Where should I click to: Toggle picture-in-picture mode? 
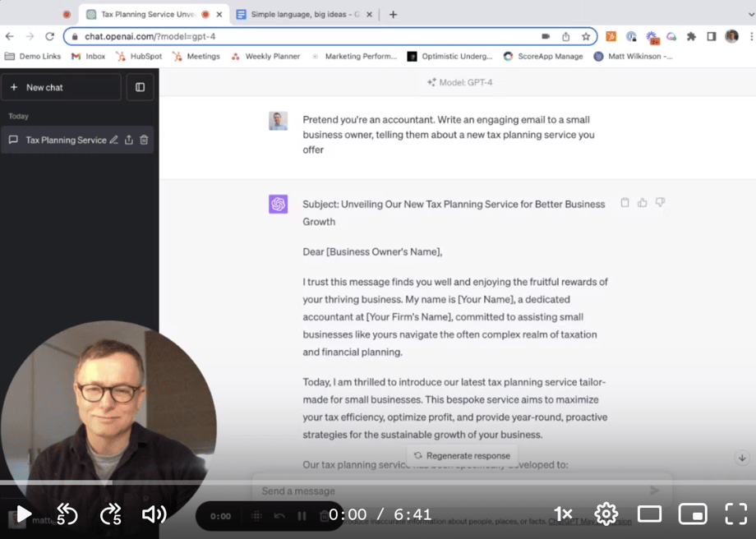pos(693,515)
